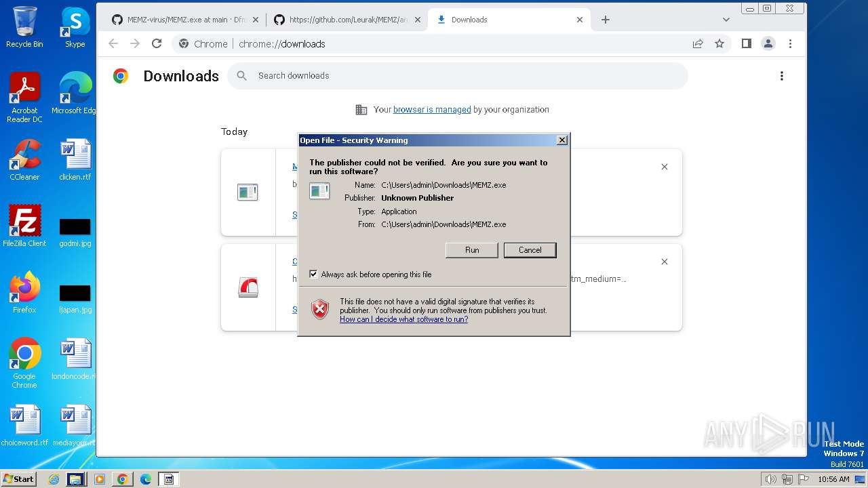Viewport: 868px width, 488px height.
Task: Open Edge from the taskbar
Action: click(145, 479)
